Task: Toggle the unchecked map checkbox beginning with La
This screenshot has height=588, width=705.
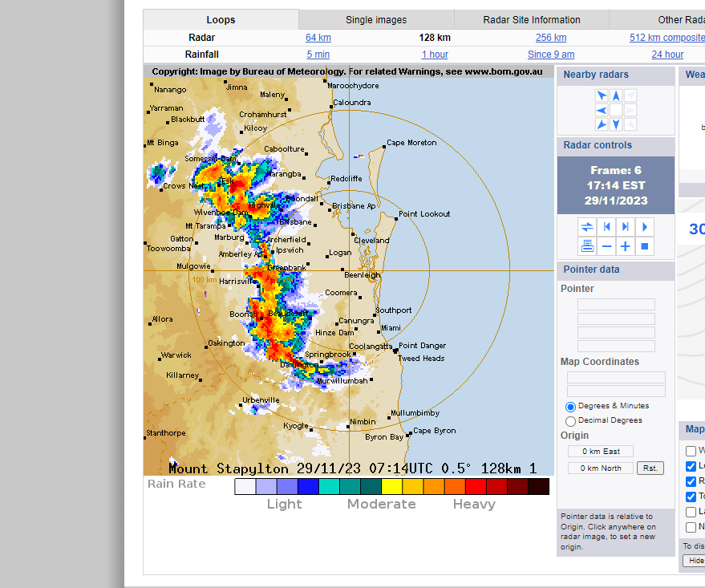Action: pos(691,512)
